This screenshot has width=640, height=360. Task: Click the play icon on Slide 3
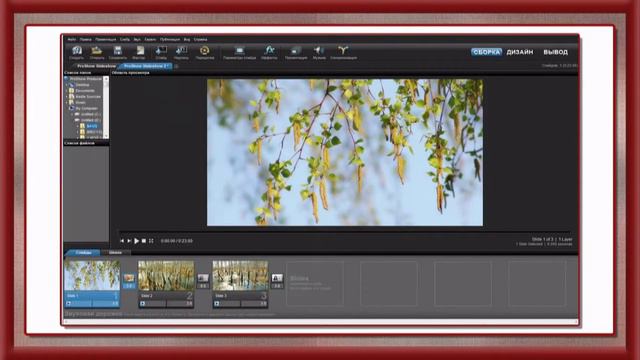click(x=217, y=304)
